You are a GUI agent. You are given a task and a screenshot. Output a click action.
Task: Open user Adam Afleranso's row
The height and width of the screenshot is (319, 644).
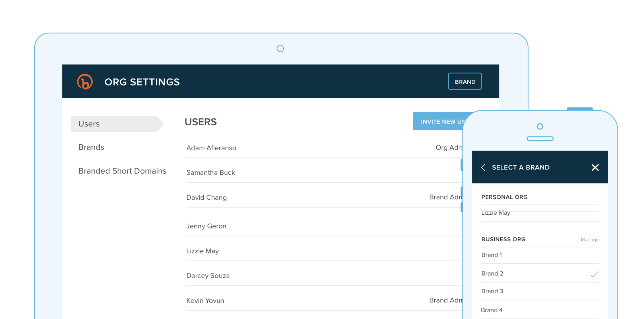211,148
